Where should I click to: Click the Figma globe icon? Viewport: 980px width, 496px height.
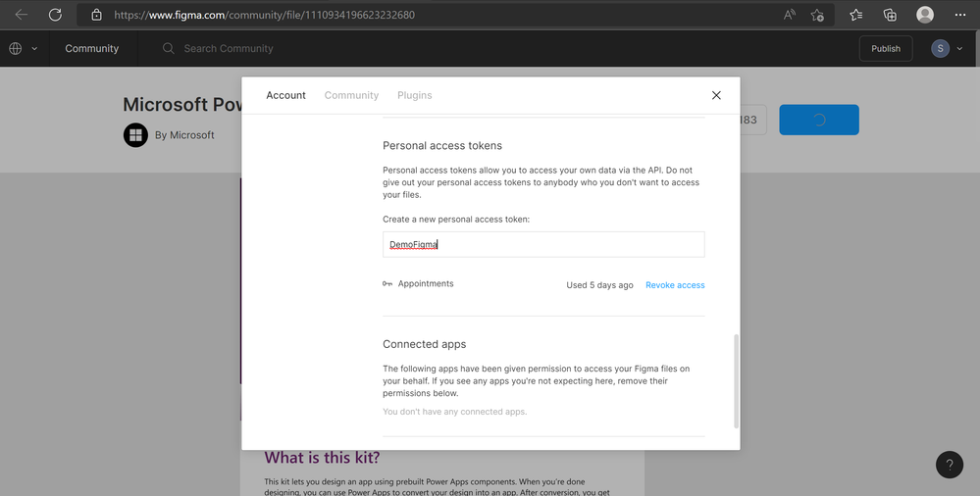point(16,48)
